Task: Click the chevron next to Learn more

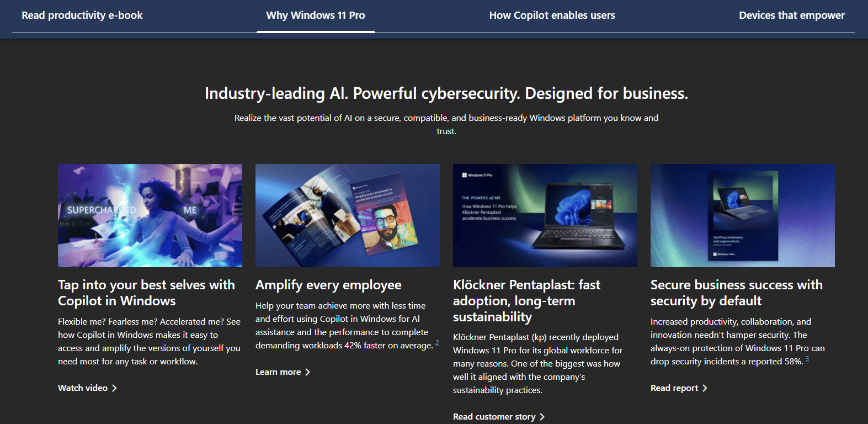Action: [x=307, y=372]
